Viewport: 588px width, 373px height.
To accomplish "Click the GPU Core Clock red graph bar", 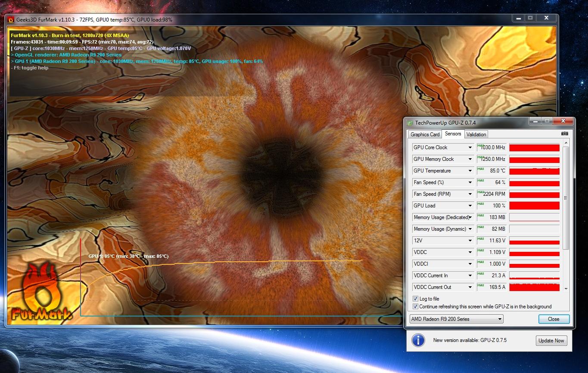I will (x=534, y=147).
